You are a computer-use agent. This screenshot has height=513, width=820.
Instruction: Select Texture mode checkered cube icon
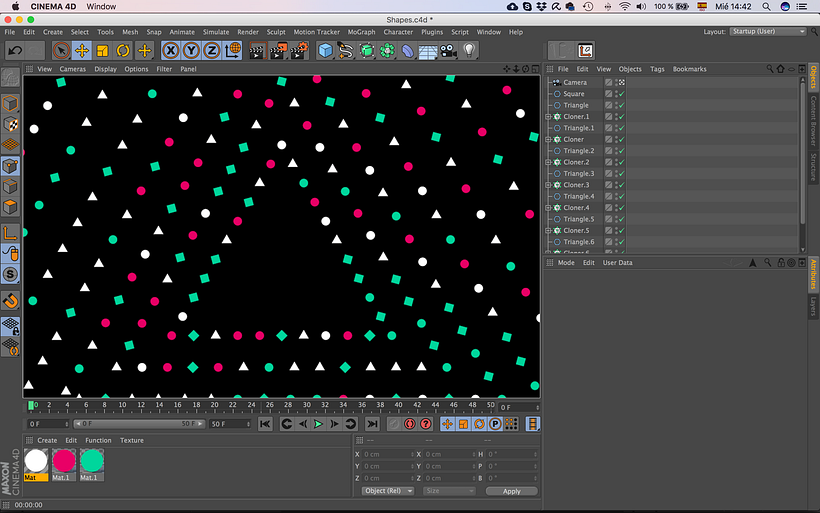[x=10, y=124]
